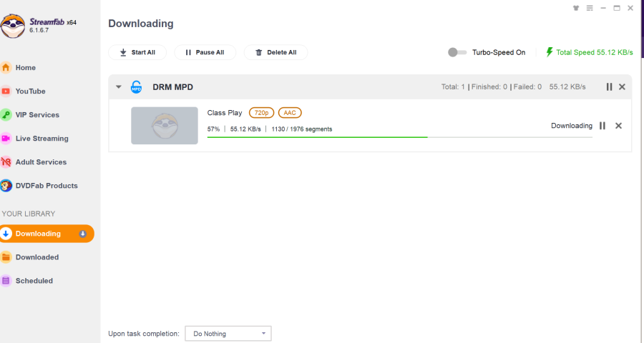644x343 pixels.
Task: Click the download badge on Downloading tab
Action: (82, 234)
